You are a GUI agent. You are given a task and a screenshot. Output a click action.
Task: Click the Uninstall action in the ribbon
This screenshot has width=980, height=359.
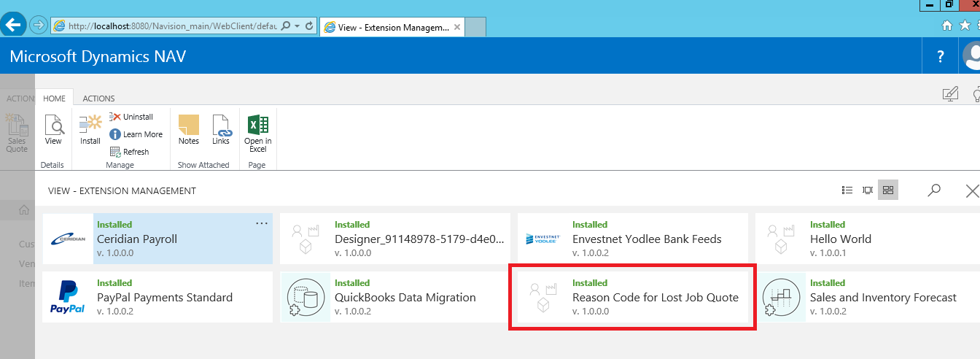(132, 117)
